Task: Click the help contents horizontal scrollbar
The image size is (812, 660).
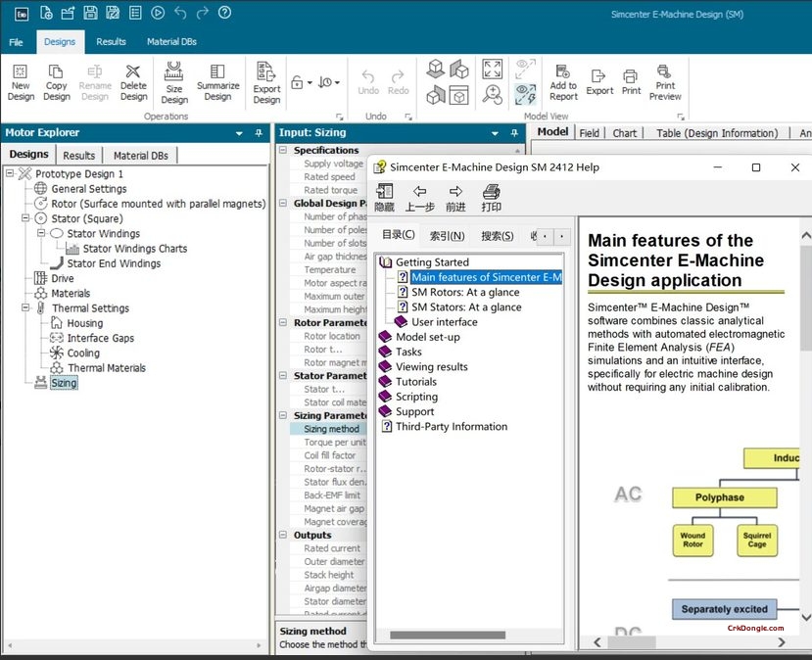Action: [x=448, y=636]
